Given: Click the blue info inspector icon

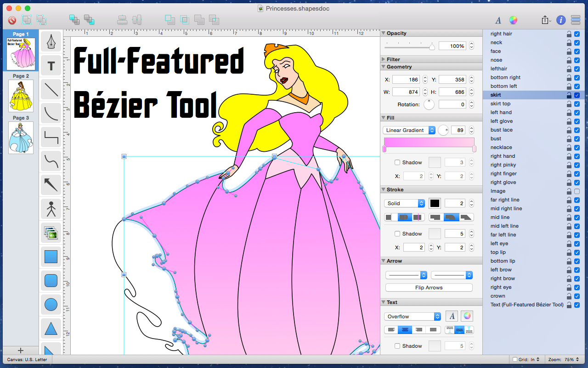Looking at the screenshot, I should [561, 20].
